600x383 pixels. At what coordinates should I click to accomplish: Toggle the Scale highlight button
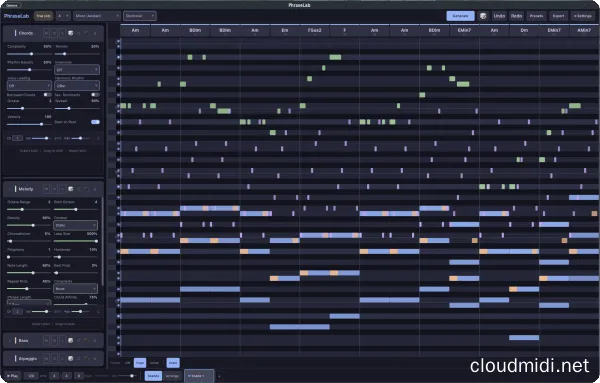click(173, 363)
